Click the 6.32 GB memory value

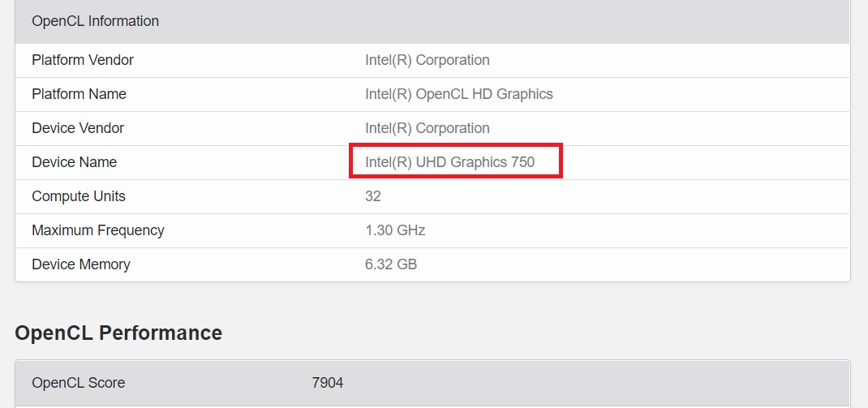click(x=391, y=264)
